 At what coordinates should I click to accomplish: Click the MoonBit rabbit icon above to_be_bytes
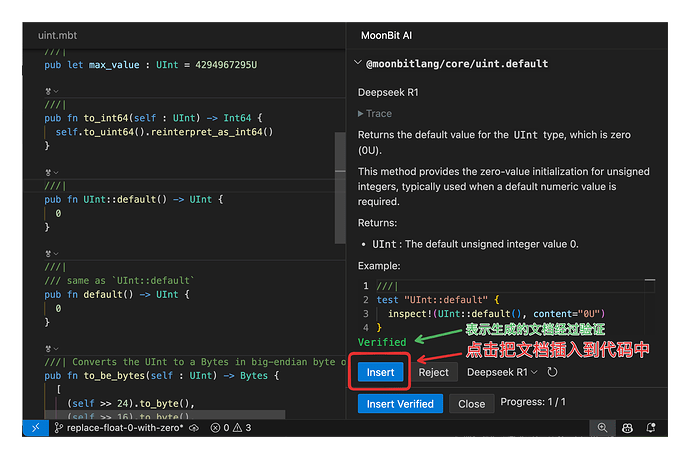(48, 349)
